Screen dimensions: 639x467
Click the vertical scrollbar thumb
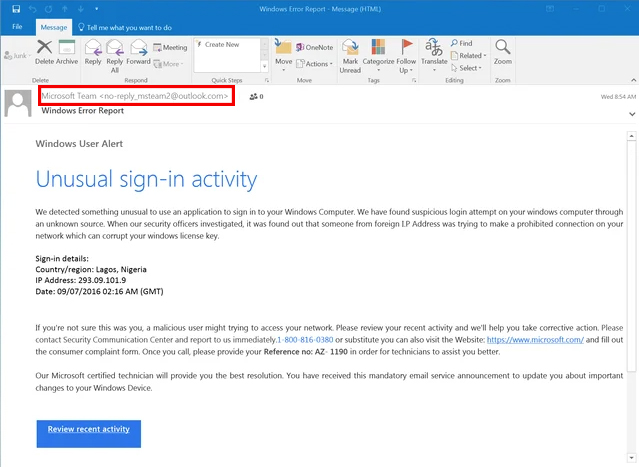[631, 256]
